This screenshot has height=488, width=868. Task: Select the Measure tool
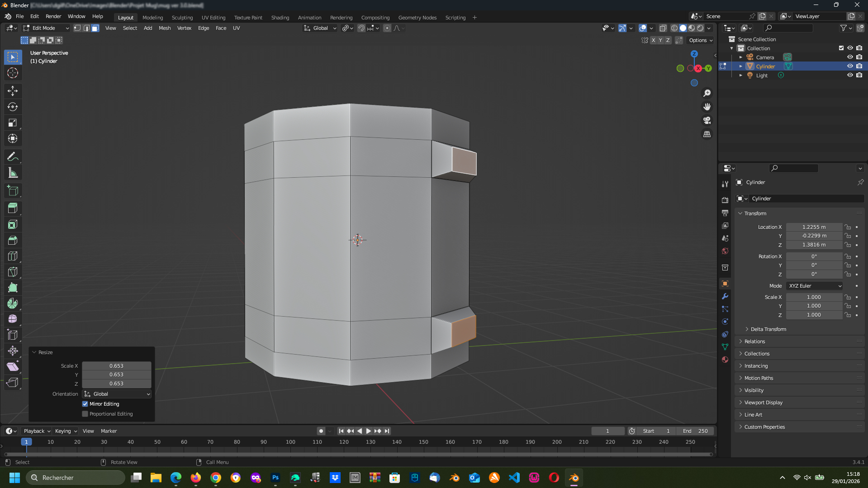(13, 173)
